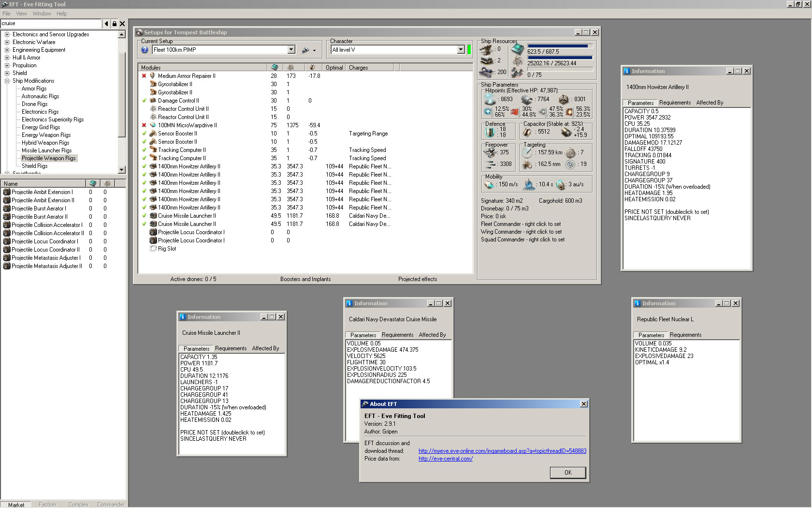Open the eve-central.com price data link

click(x=445, y=459)
